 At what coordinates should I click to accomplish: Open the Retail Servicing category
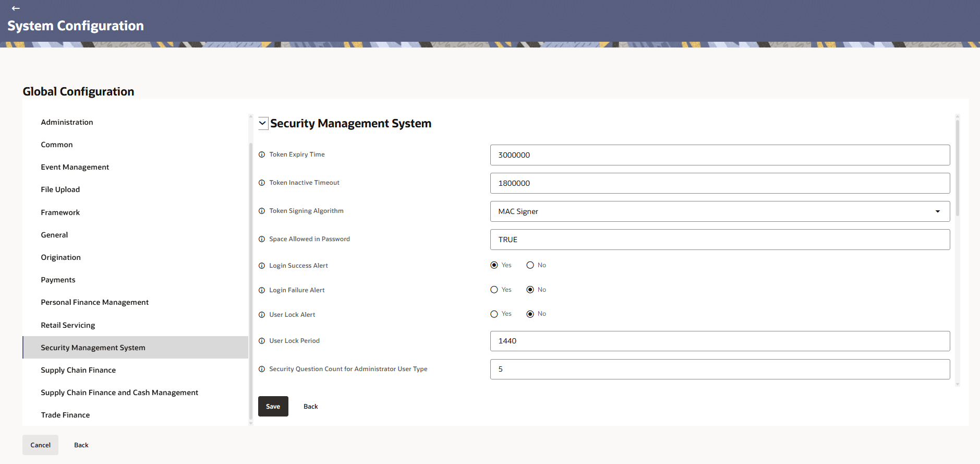(x=135, y=325)
